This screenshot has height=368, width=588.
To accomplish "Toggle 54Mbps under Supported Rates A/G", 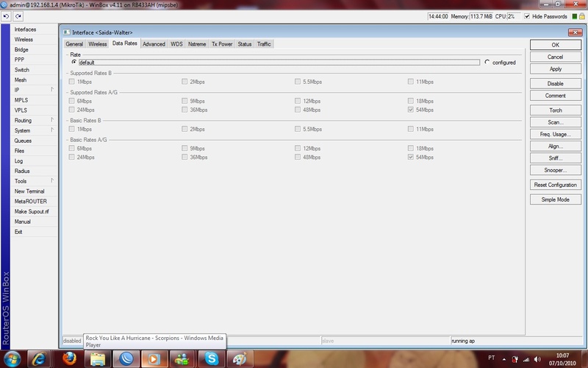I will (411, 110).
